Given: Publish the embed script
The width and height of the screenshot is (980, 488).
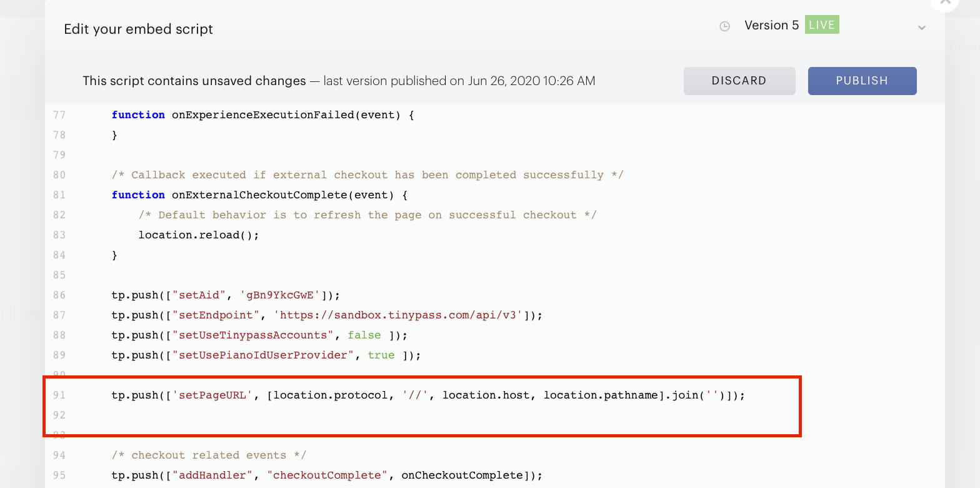Looking at the screenshot, I should [862, 81].
